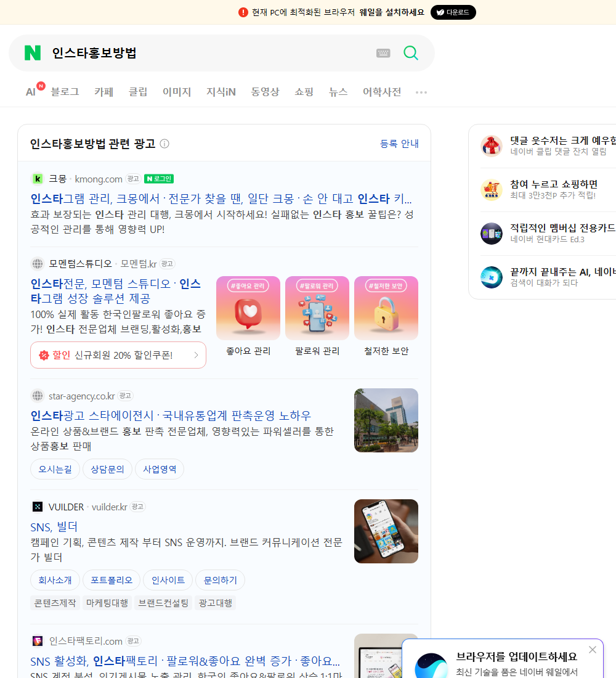Click the discount badge icon in the 할인 coupon
Screen dimensions: 616x678
click(44, 355)
